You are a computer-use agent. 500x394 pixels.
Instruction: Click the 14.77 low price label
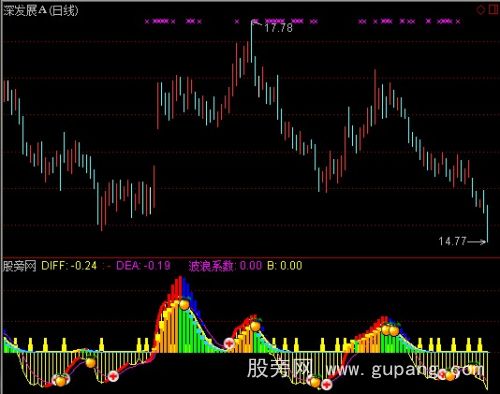(452, 241)
